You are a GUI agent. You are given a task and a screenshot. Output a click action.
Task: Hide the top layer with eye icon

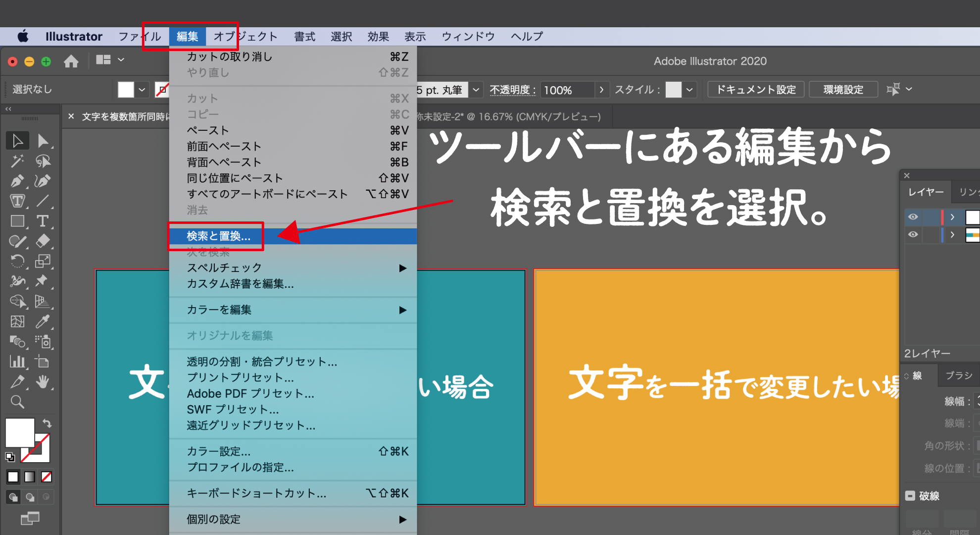(x=913, y=217)
